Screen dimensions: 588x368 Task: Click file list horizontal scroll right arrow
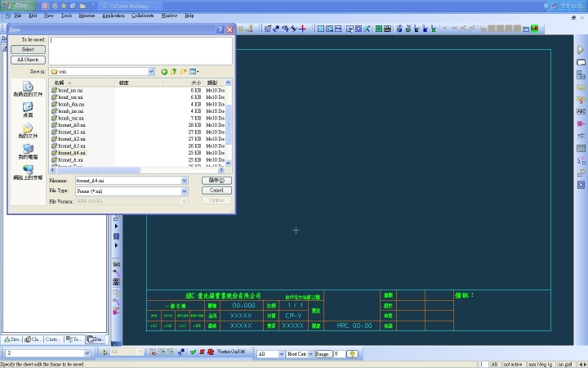(220, 170)
